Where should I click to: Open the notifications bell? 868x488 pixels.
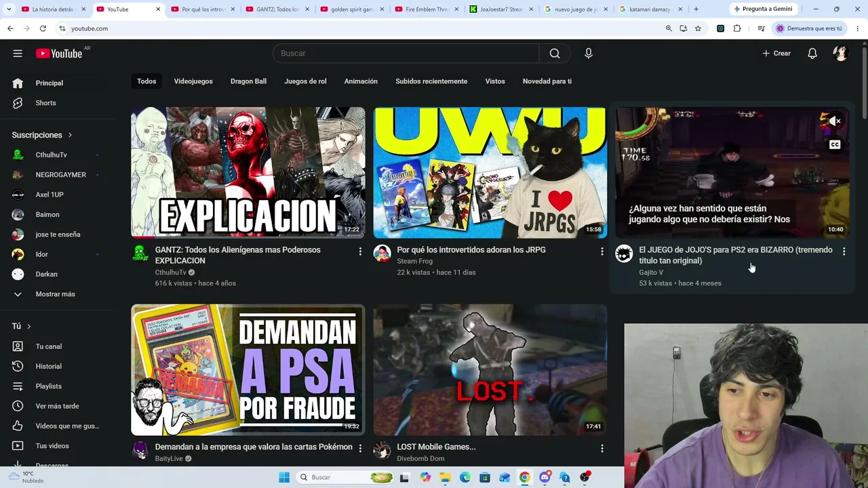[x=812, y=54]
